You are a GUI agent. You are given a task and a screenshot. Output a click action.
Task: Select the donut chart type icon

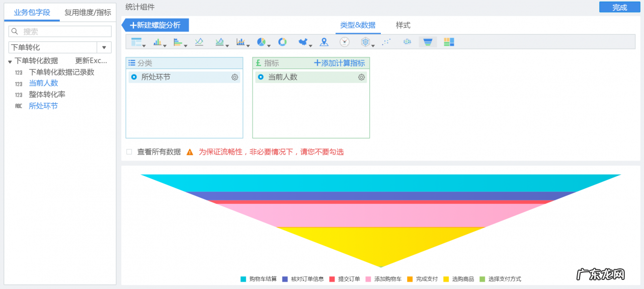coord(282,42)
